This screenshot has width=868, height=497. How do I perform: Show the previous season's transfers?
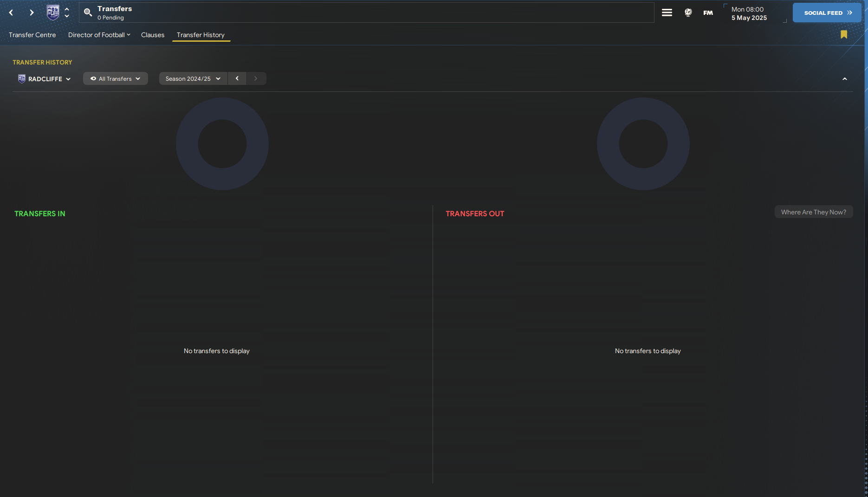click(x=237, y=78)
